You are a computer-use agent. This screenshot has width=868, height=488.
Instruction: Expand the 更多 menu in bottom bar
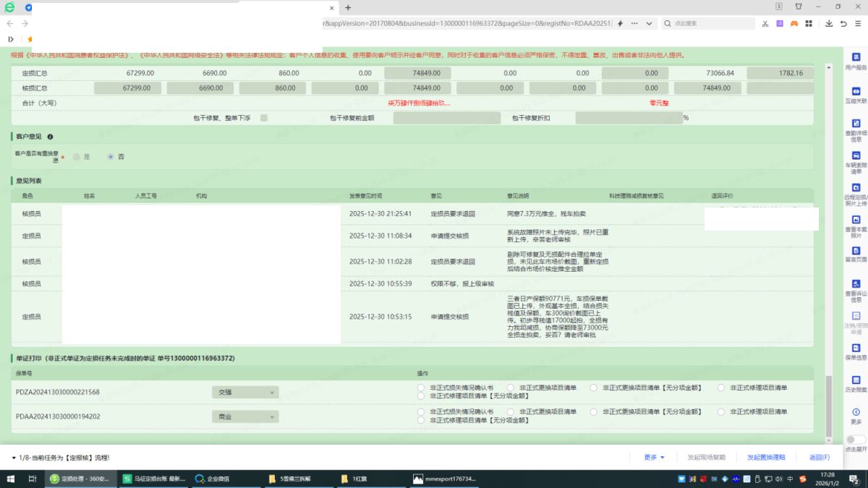[654, 457]
